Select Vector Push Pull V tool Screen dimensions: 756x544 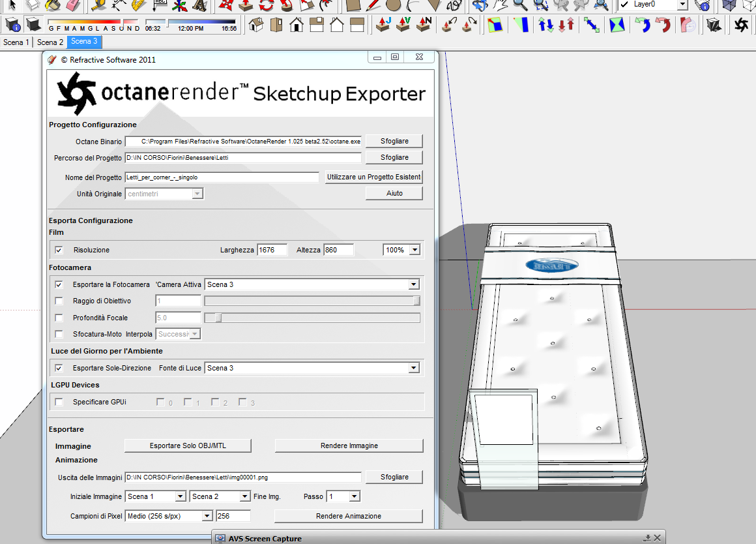(x=403, y=24)
